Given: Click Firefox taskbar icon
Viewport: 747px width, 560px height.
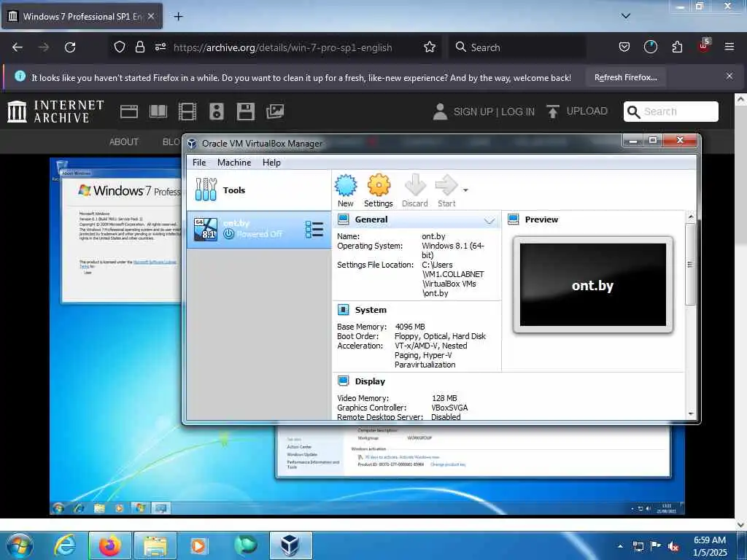Looking at the screenshot, I should (x=110, y=545).
